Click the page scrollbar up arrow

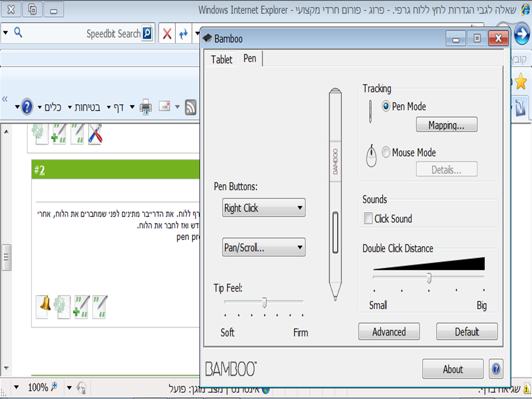coord(6,131)
